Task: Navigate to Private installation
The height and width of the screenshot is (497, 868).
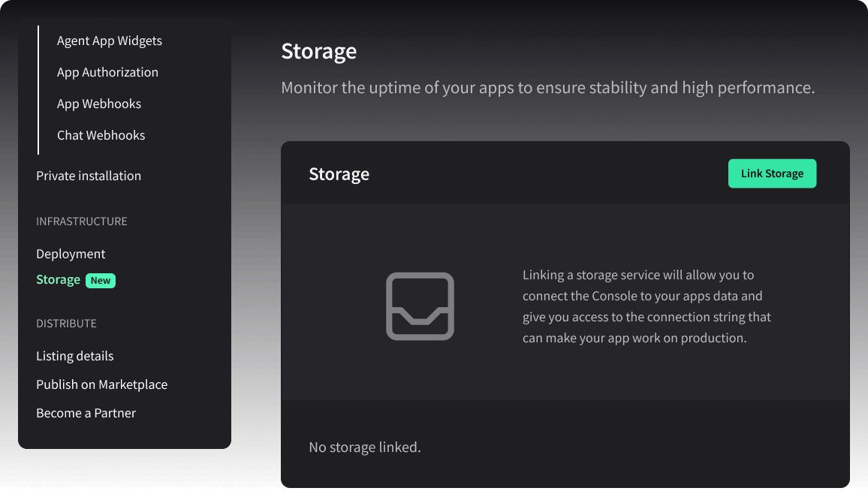Action: [x=89, y=176]
